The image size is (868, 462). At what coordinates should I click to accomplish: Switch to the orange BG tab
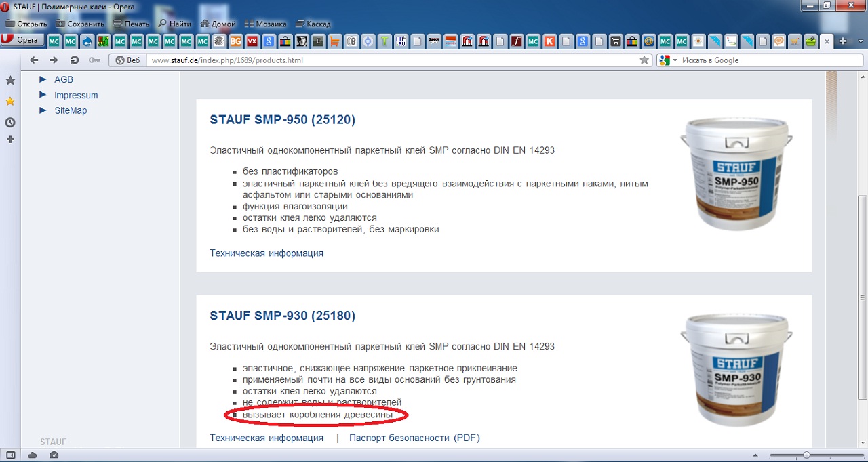235,41
